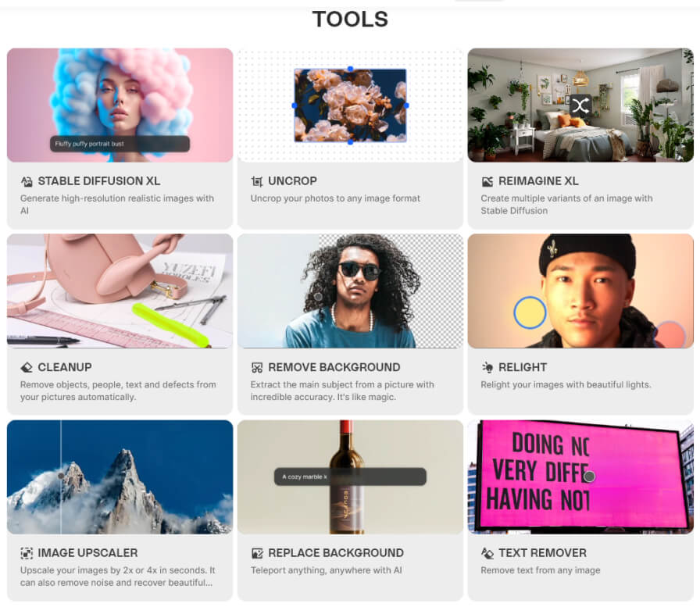Image resolution: width=700 pixels, height=607 pixels.
Task: Click the Remove Background icon
Action: 257,367
